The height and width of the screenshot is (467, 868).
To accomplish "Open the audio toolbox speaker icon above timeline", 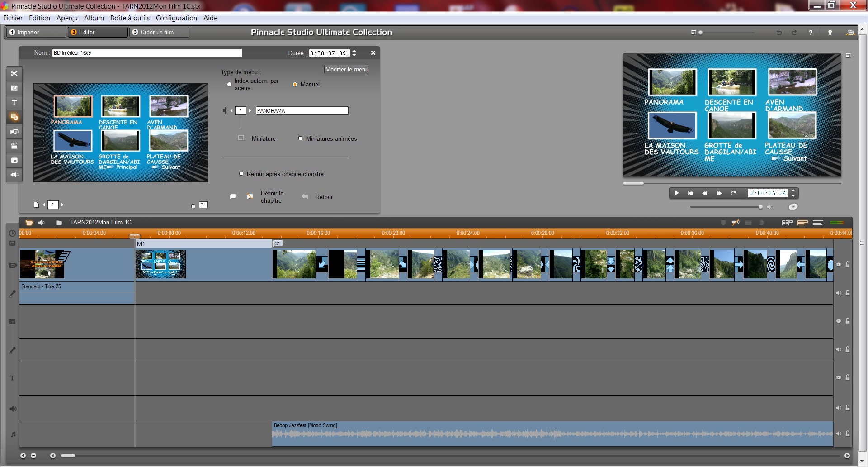I will (x=42, y=223).
